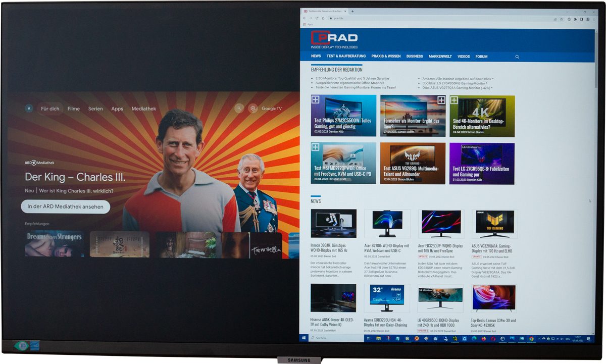Open Chrome extensions puzzle icon
Viewport: 606px width, 364px height.
[x=575, y=19]
